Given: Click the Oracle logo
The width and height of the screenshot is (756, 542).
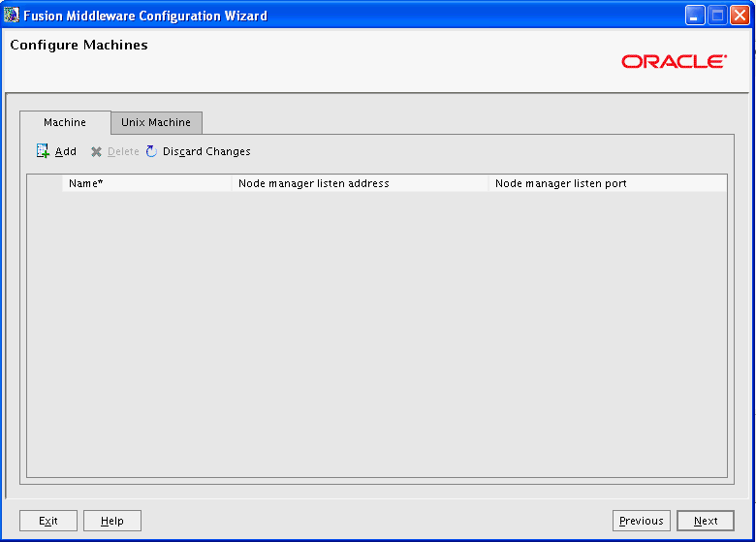Looking at the screenshot, I should pyautogui.click(x=674, y=62).
